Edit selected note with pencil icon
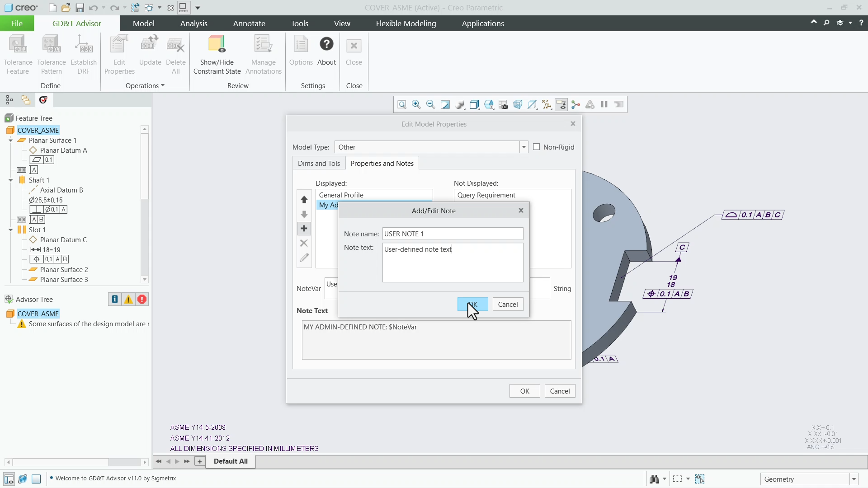 coord(304,258)
